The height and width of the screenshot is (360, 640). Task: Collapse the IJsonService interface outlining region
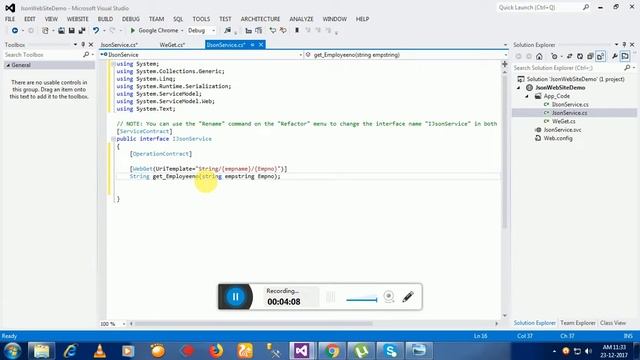pos(113,139)
